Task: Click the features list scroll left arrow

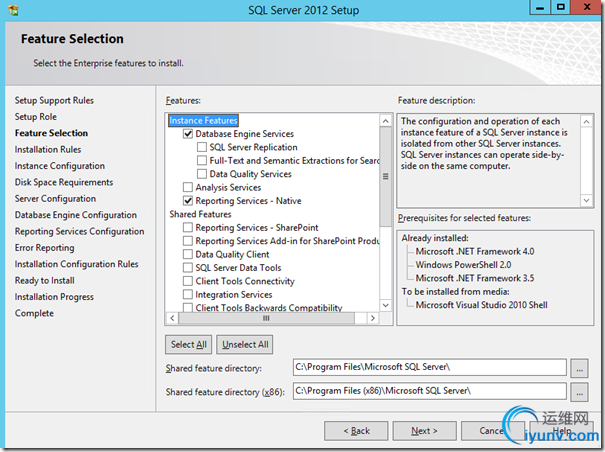Action: coord(172,318)
